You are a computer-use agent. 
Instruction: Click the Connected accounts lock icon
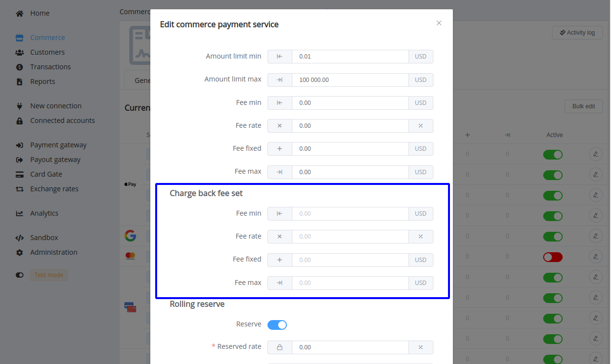coord(20,121)
